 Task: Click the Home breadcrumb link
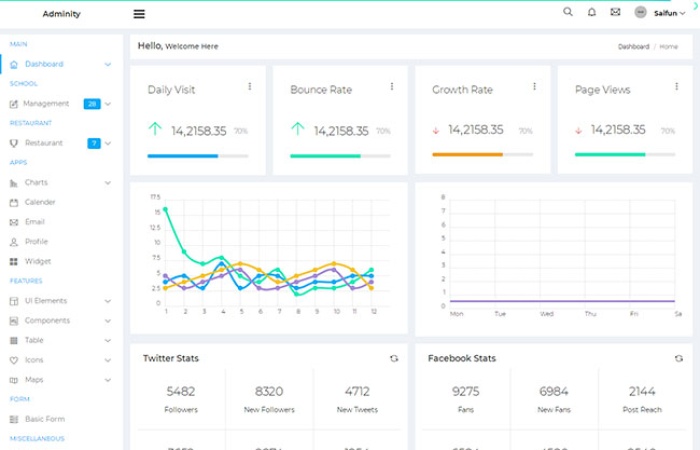click(x=668, y=46)
